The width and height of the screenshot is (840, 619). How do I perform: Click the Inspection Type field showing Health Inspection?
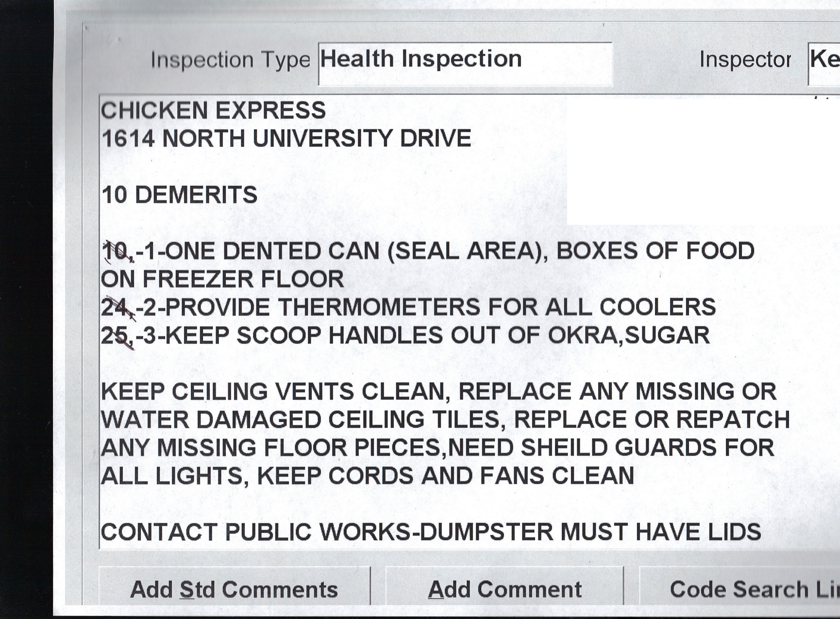tap(465, 64)
